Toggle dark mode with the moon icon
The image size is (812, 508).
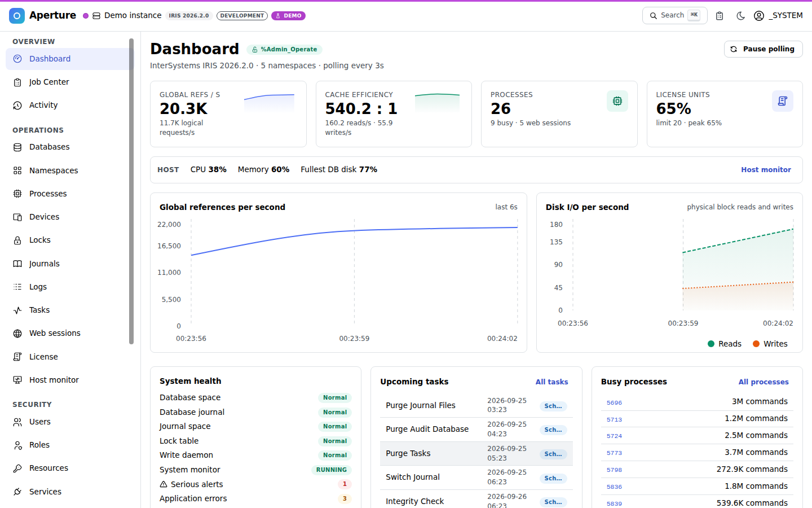tap(741, 16)
